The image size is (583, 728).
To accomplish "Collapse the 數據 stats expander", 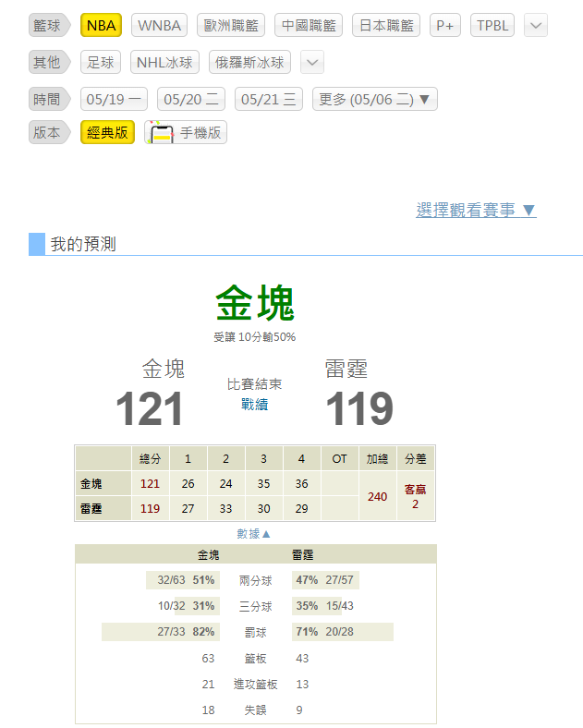I will 253,534.
